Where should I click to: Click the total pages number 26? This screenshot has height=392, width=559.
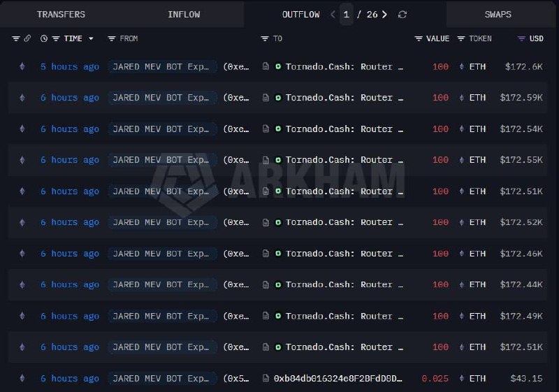[372, 14]
